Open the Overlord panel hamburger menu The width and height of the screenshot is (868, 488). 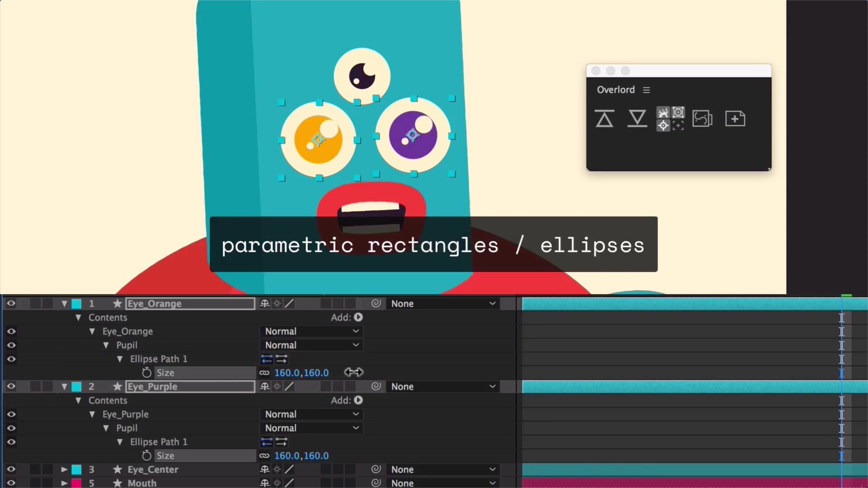point(646,90)
